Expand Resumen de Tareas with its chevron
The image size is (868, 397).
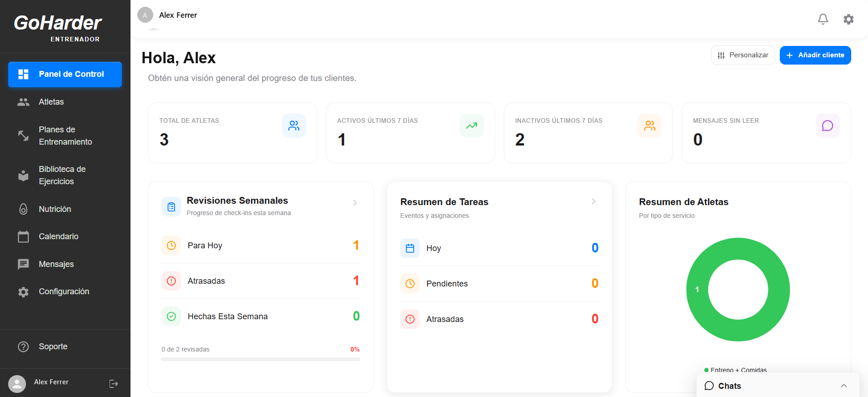(x=594, y=201)
